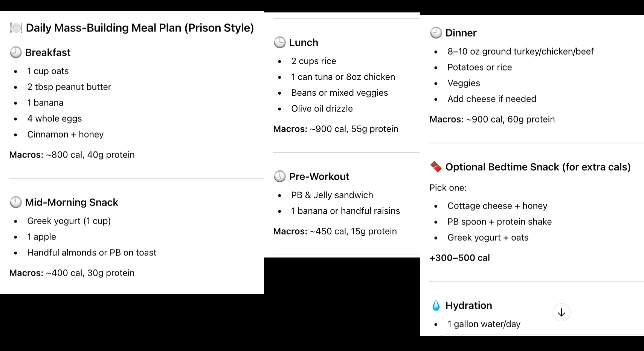644x351 pixels.
Task: Click the Breakfast heading text
Action: pos(48,52)
